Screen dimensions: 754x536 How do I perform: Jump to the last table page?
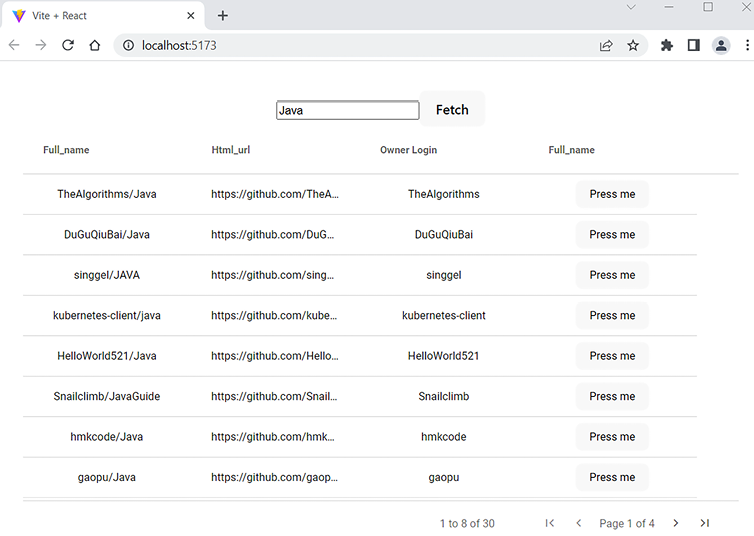tap(705, 523)
